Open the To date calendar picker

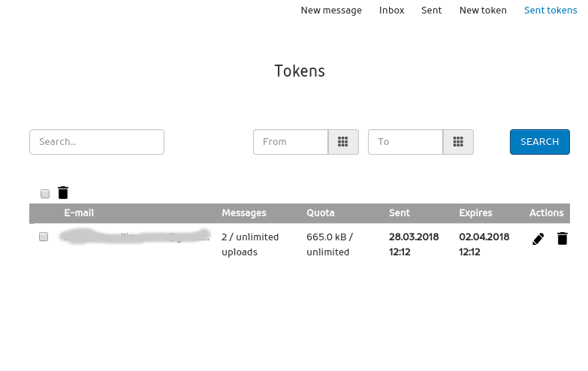(x=458, y=142)
